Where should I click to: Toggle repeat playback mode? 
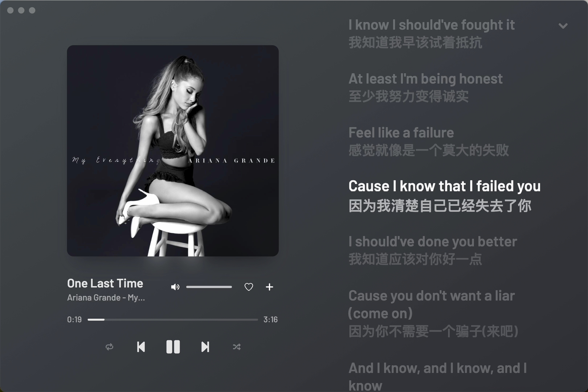109,347
